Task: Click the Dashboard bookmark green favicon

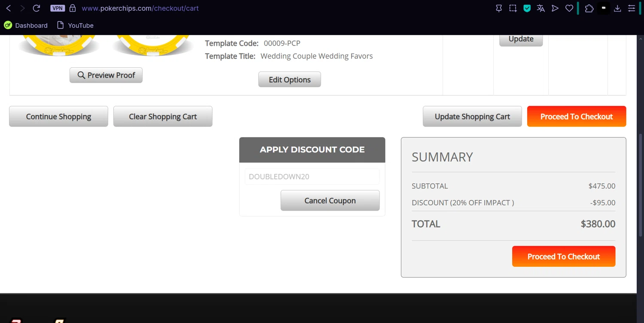Action: coord(8,25)
